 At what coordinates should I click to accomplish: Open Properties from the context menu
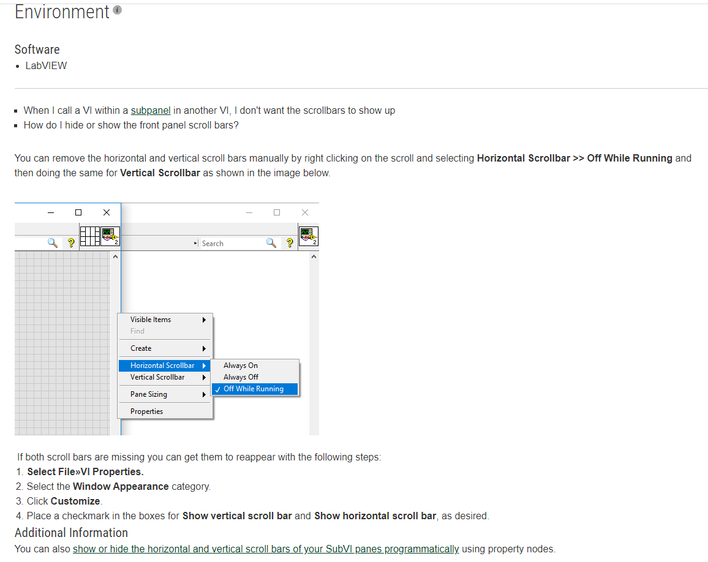click(165, 411)
